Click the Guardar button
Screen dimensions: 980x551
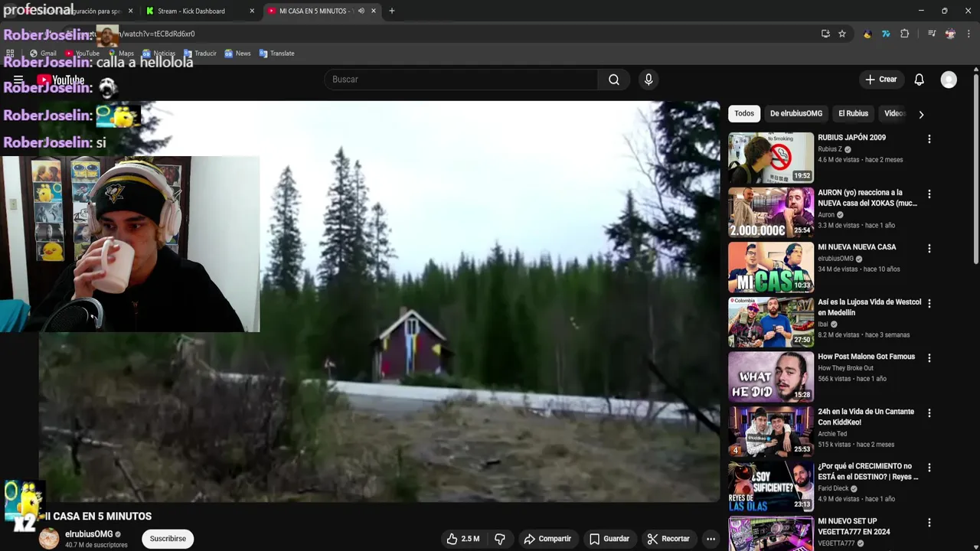tap(609, 539)
